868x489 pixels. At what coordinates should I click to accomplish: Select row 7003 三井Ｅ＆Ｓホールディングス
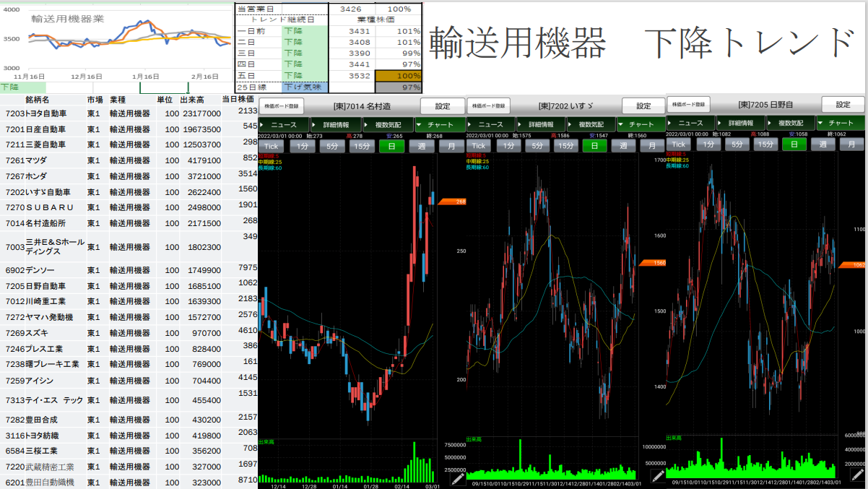129,247
